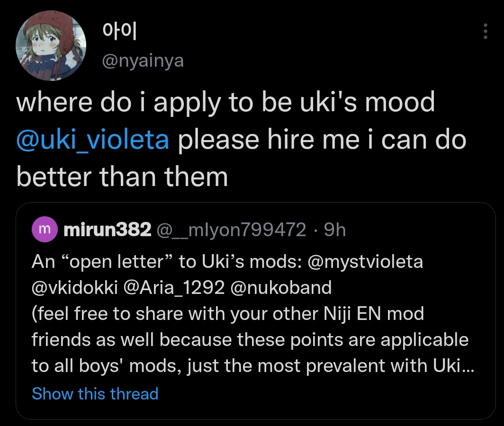This screenshot has width=504, height=426.
Task: Click the 'where do i apply' tweet line
Action: [225, 102]
